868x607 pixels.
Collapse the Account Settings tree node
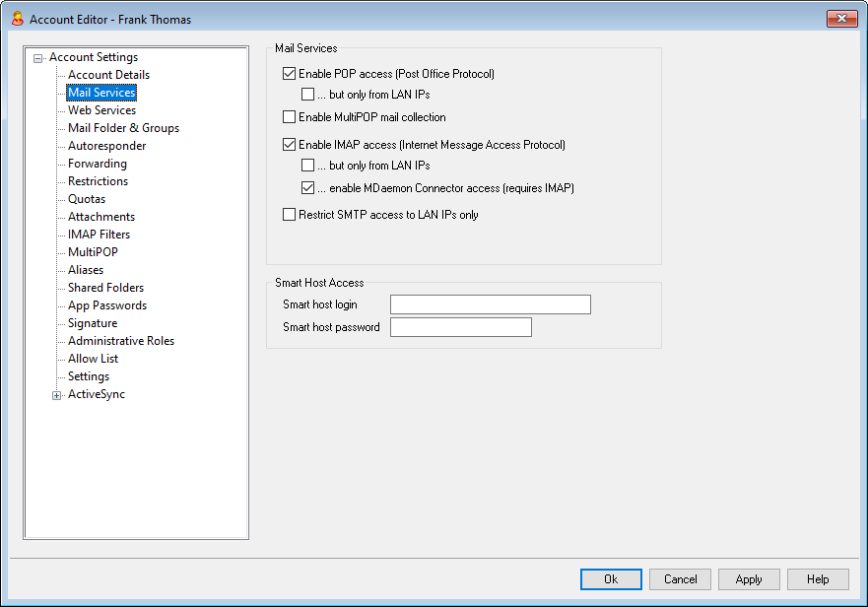pyautogui.click(x=37, y=58)
